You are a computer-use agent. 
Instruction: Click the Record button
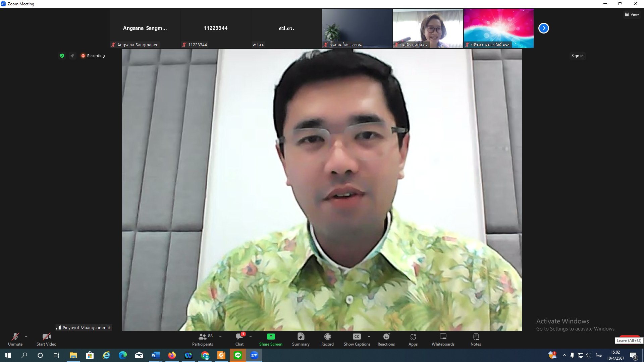(x=327, y=339)
